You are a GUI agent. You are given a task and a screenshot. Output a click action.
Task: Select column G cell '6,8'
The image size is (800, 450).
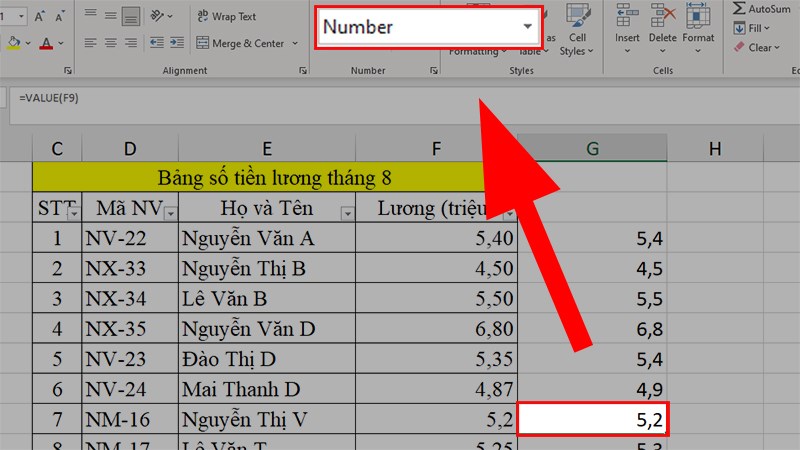[592, 329]
